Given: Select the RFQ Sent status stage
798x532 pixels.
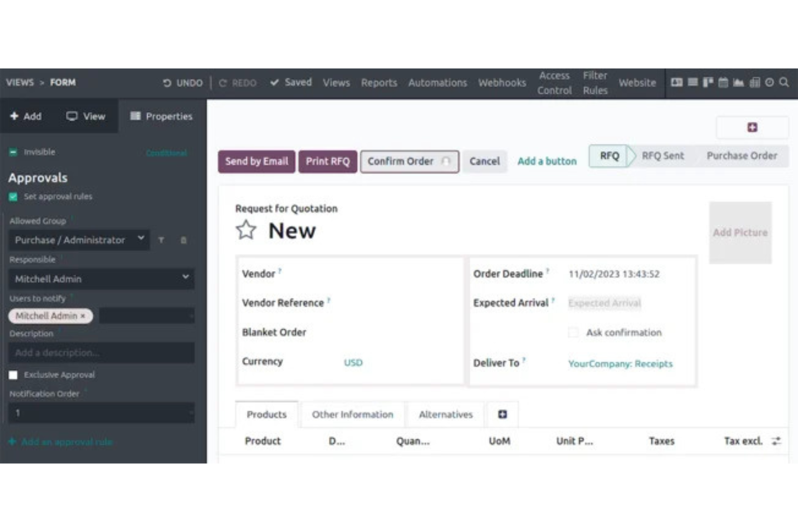Looking at the screenshot, I should [663, 156].
